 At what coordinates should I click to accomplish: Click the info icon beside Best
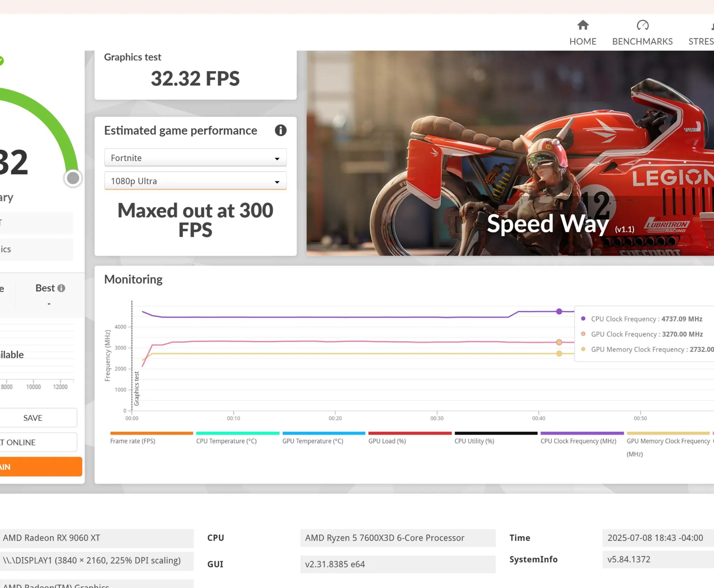point(61,288)
